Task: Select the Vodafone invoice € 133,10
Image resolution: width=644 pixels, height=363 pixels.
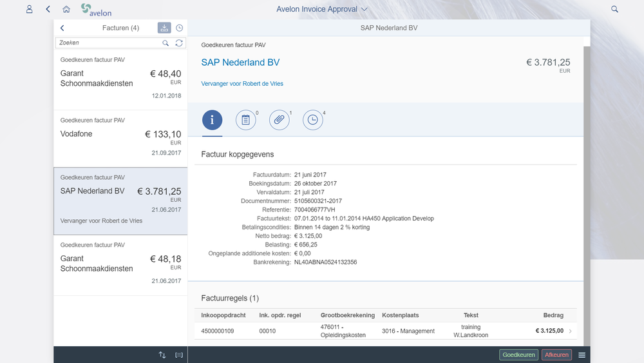Action: [x=121, y=139]
